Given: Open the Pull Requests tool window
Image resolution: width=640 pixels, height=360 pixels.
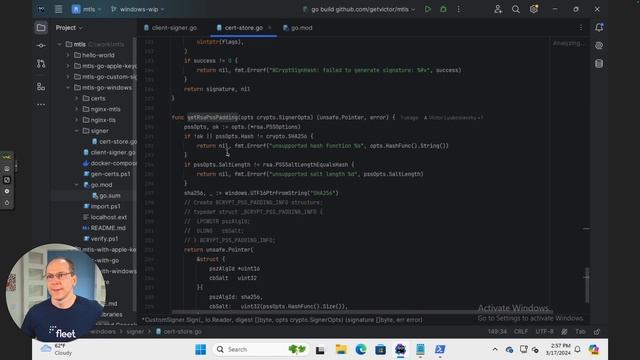Looking at the screenshot, I should pos(41,64).
